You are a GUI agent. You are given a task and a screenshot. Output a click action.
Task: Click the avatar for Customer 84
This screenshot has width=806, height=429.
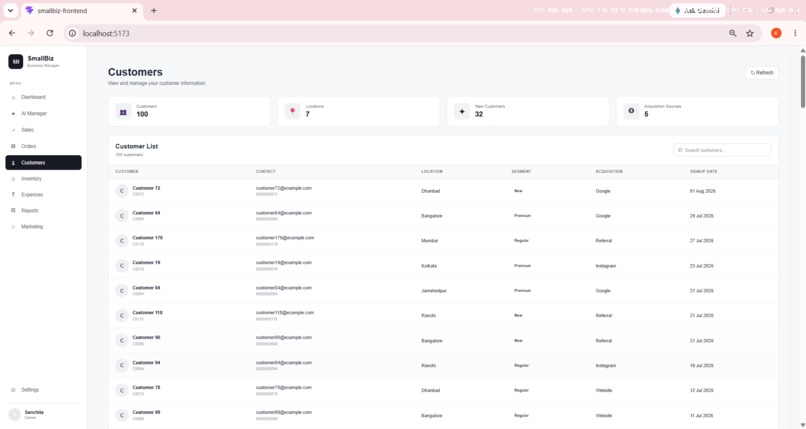pos(121,291)
